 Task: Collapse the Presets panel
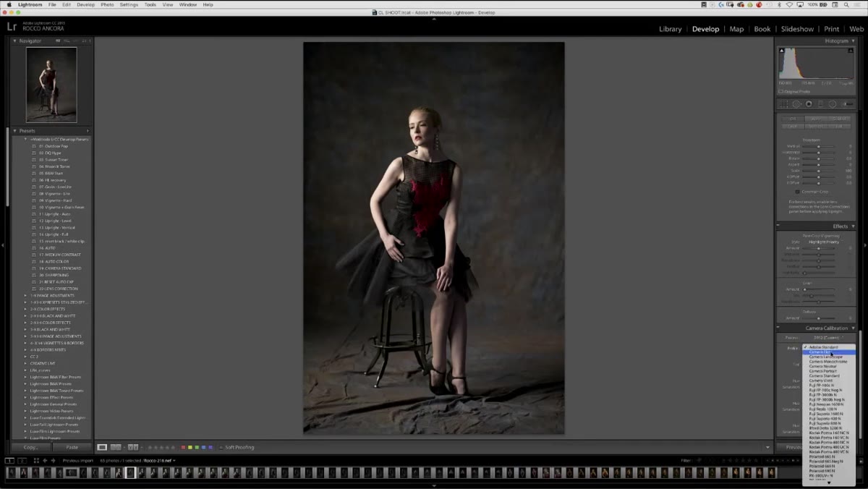point(15,131)
